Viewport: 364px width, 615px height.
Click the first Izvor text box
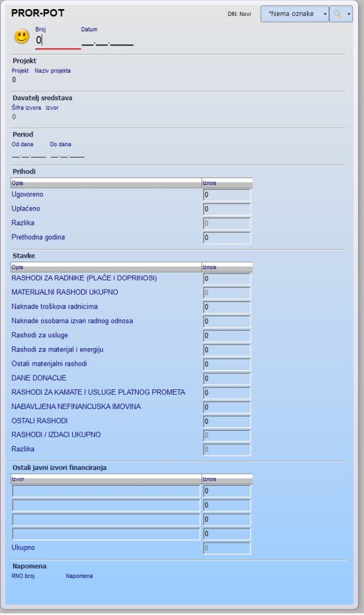point(106,491)
